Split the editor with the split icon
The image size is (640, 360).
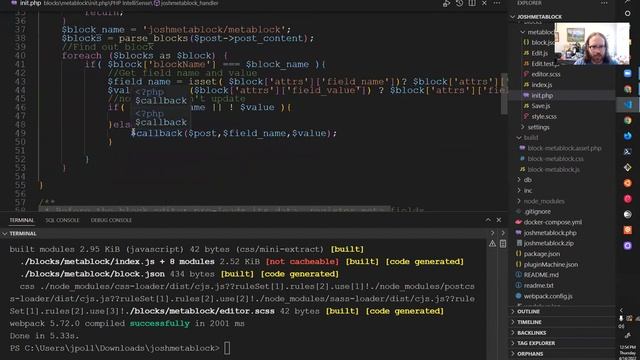[472, 3]
